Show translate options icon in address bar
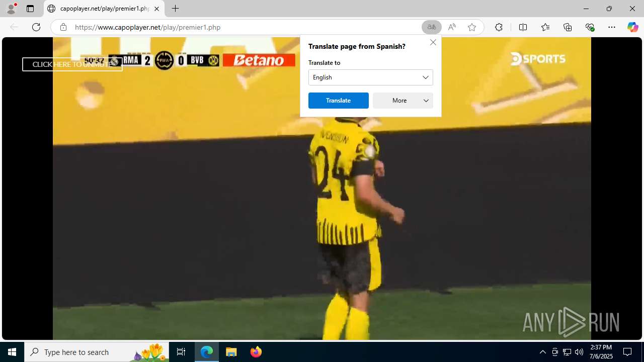The height and width of the screenshot is (362, 644). tap(431, 27)
